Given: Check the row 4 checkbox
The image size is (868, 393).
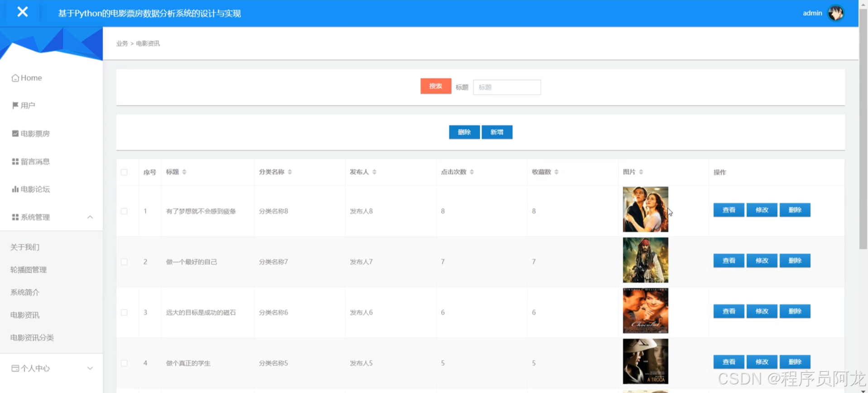Looking at the screenshot, I should (x=124, y=363).
